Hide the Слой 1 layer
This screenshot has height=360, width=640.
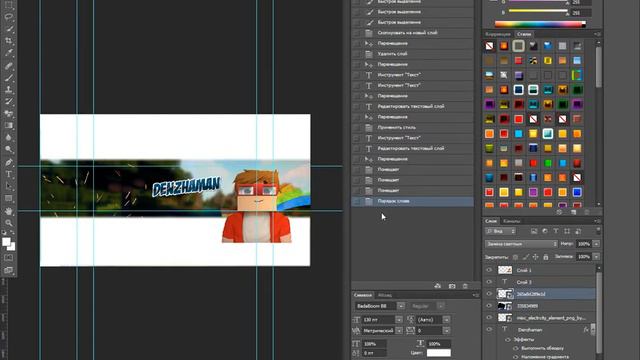tap(489, 270)
